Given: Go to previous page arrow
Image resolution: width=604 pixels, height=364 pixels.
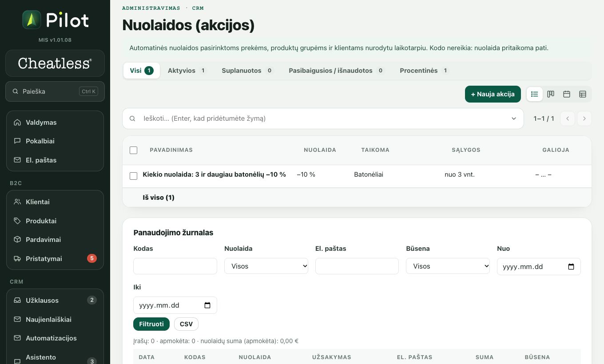Looking at the screenshot, I should (568, 119).
